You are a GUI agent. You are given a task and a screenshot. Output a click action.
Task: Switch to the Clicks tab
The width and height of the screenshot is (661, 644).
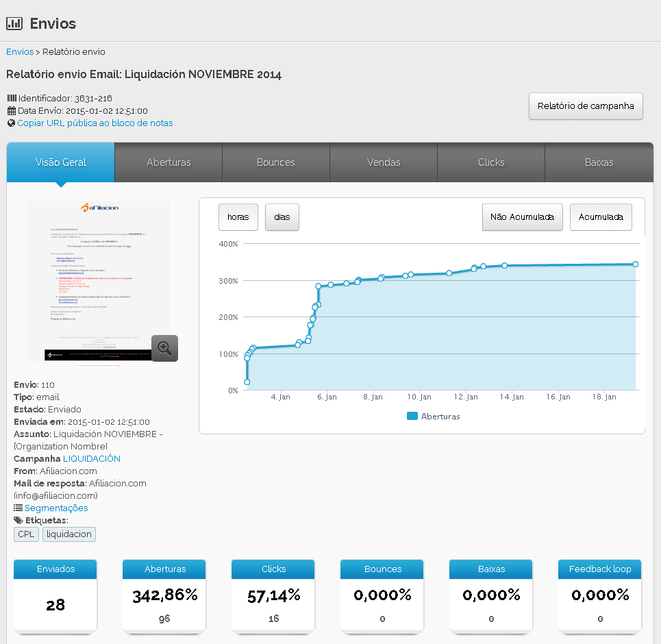pyautogui.click(x=491, y=162)
